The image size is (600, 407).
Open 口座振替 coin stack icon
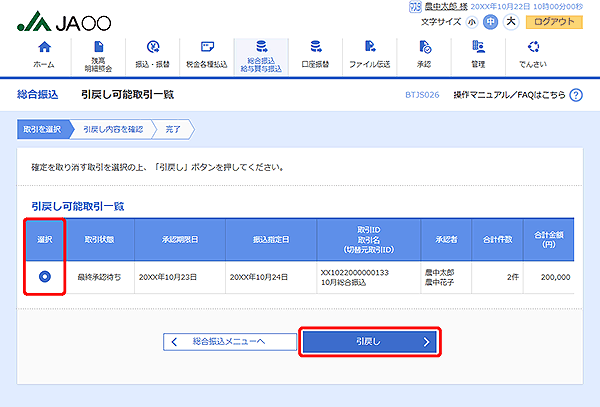tap(316, 47)
